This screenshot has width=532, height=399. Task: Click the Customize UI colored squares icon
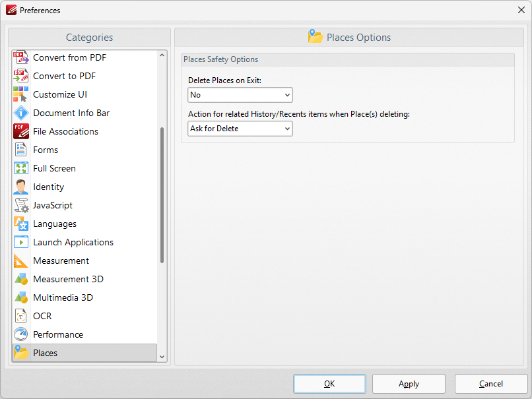coord(21,94)
